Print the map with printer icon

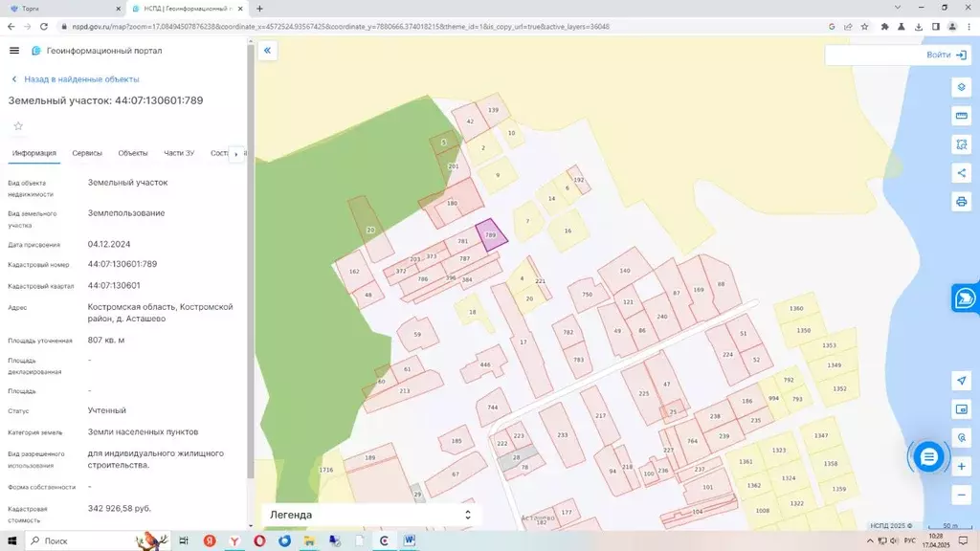961,202
